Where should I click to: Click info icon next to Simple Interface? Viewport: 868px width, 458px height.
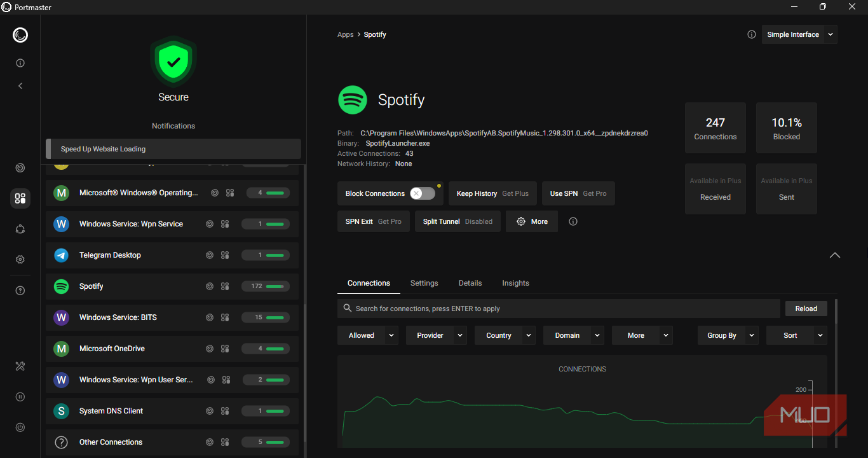(752, 34)
